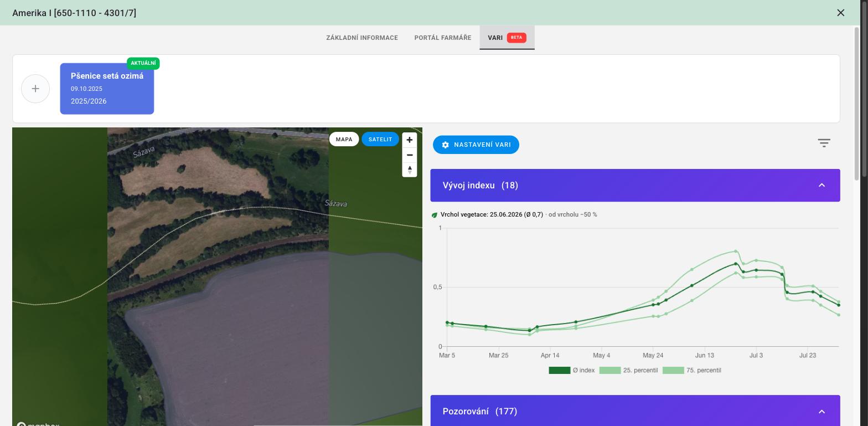Open the filter list icon
This screenshot has height=426, width=868.
pos(824,143)
